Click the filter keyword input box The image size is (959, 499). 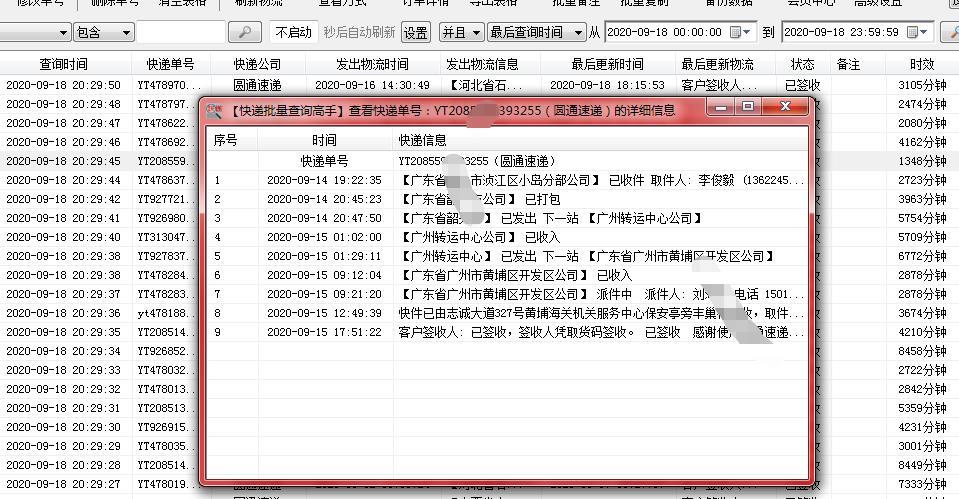(x=181, y=32)
